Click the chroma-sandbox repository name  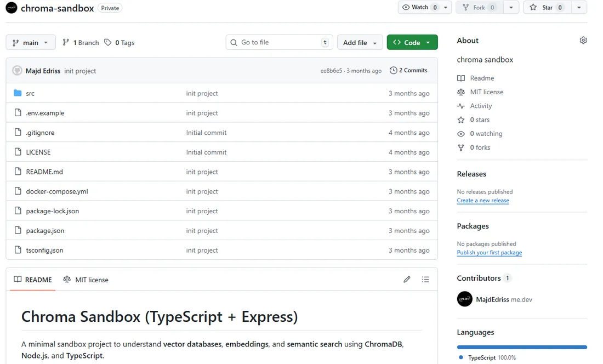point(58,8)
